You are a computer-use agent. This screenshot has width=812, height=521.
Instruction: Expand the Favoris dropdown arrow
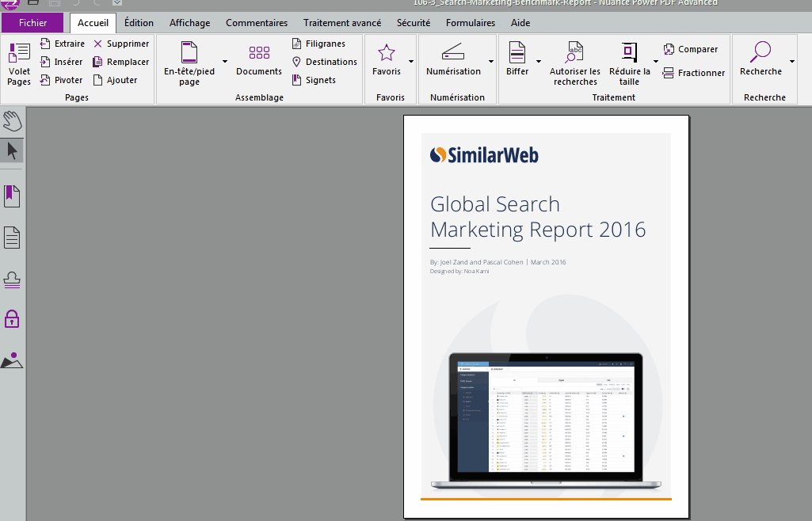[411, 61]
